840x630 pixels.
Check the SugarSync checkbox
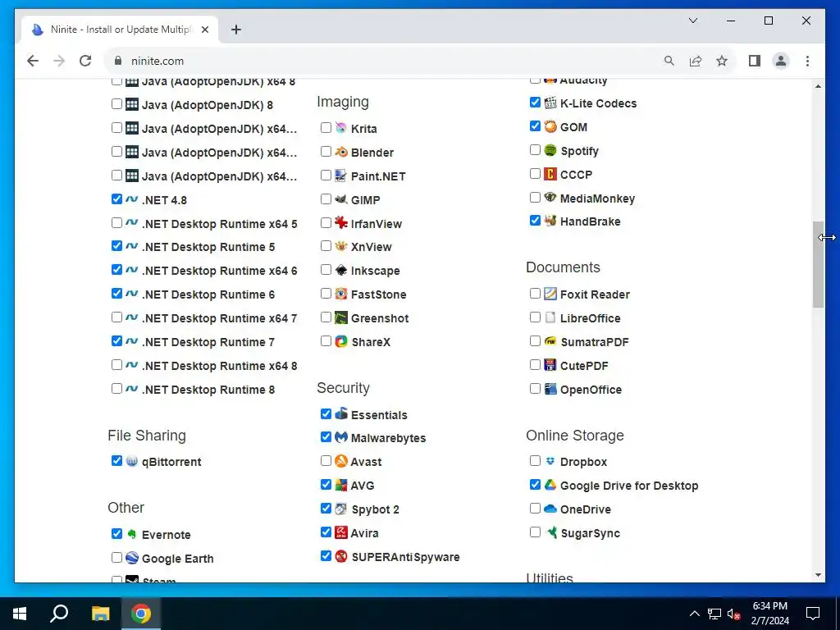(x=535, y=532)
